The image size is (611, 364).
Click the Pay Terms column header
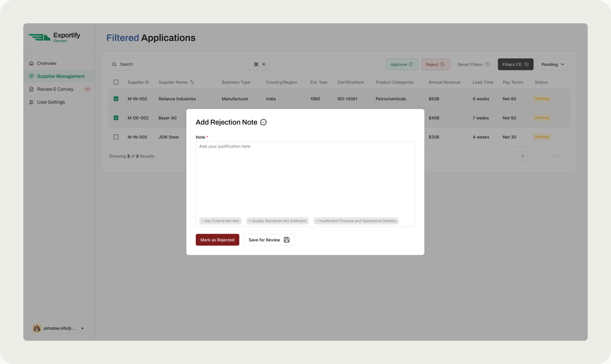[513, 82]
